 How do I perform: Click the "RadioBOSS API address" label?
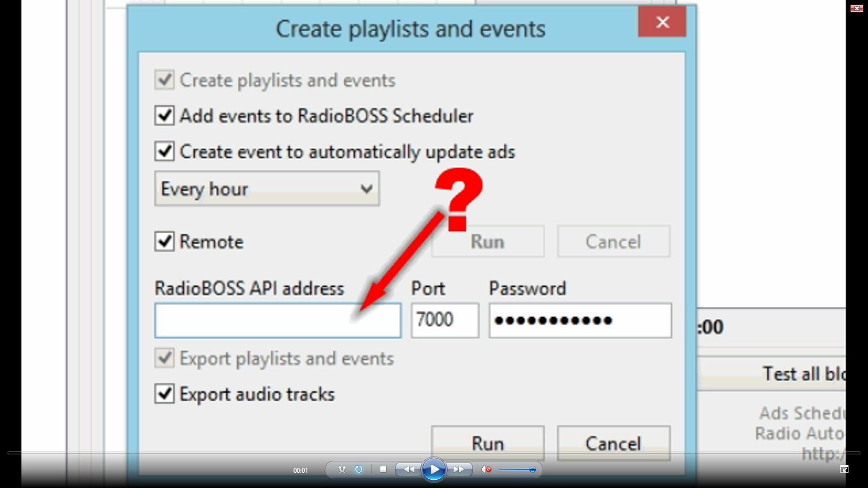coord(250,288)
